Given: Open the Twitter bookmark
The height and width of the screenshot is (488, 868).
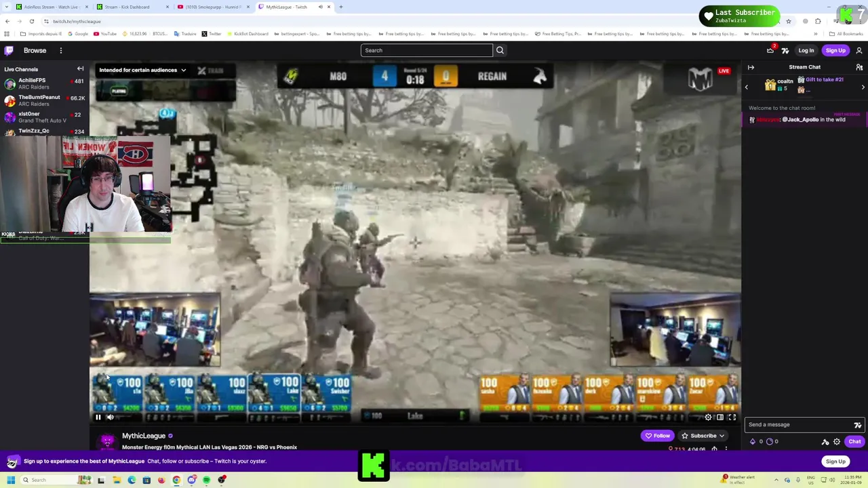Looking at the screenshot, I should pyautogui.click(x=212, y=34).
